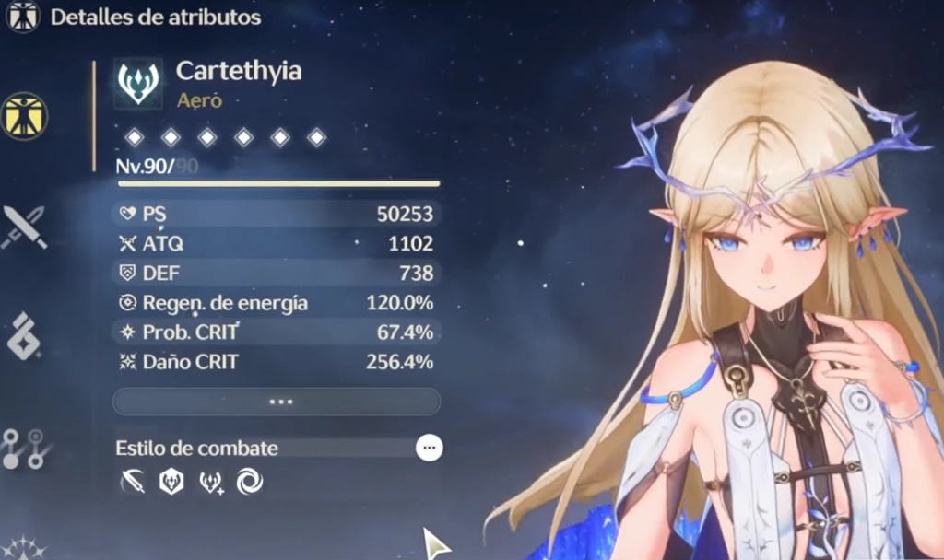Image resolution: width=944 pixels, height=560 pixels.
Task: Open the attributes tab with Vitruvian icon
Action: 24,115
